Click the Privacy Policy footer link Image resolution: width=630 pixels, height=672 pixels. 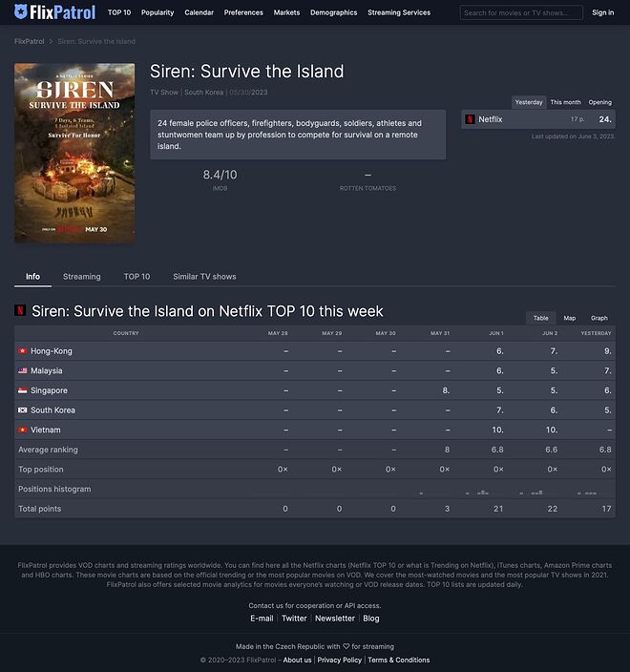pos(339,660)
